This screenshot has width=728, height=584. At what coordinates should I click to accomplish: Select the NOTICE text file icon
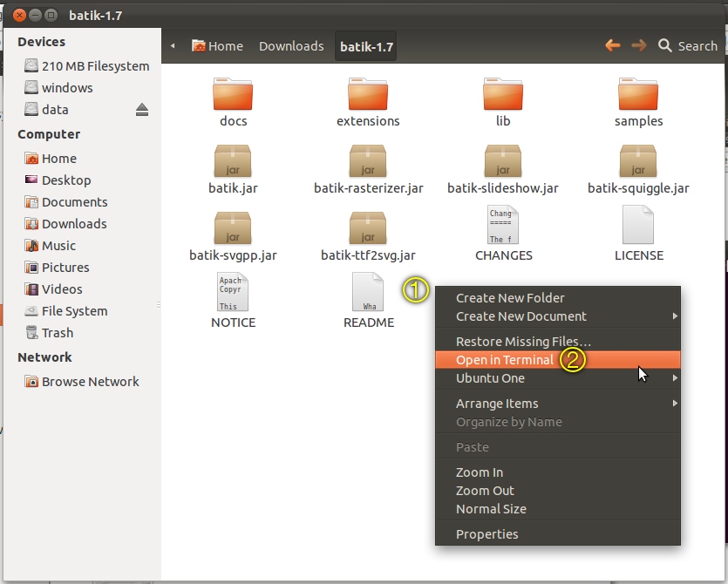tap(233, 292)
